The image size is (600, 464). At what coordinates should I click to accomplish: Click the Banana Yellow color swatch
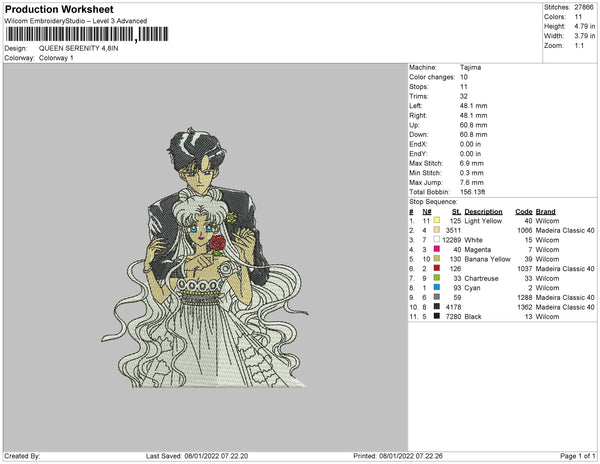pyautogui.click(x=437, y=259)
